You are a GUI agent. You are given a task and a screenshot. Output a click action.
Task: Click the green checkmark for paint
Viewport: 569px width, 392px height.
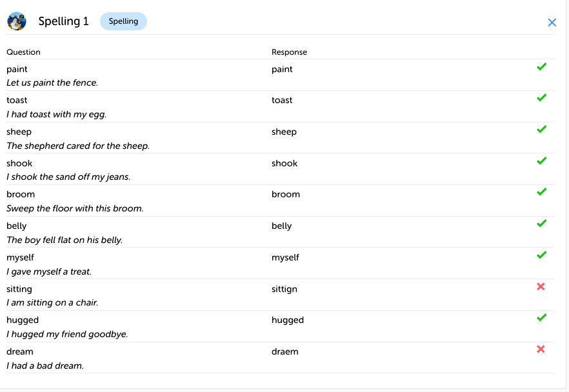(x=541, y=66)
